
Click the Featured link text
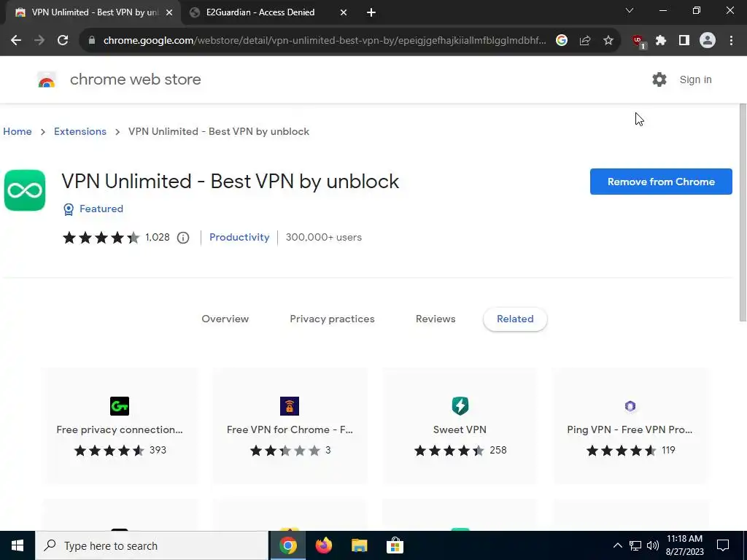(101, 209)
